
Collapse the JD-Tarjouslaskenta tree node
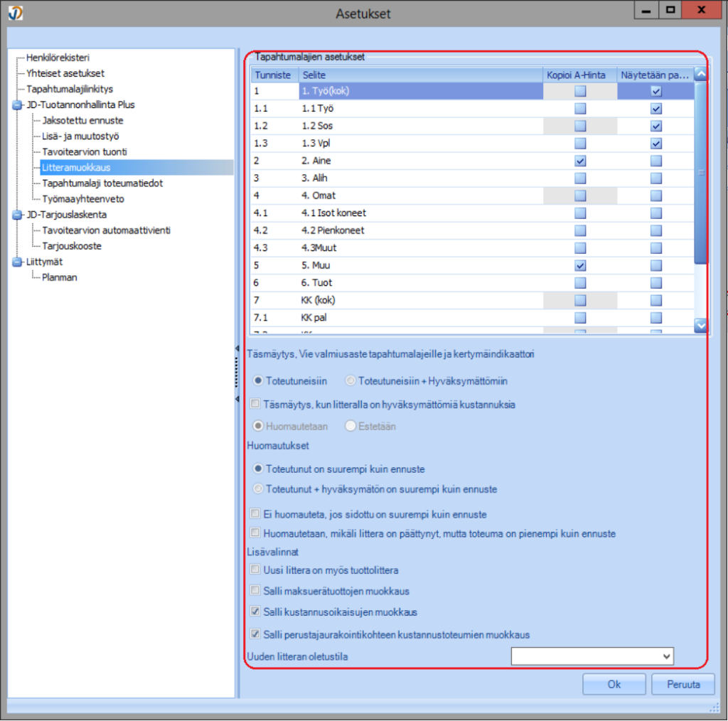coord(16,215)
